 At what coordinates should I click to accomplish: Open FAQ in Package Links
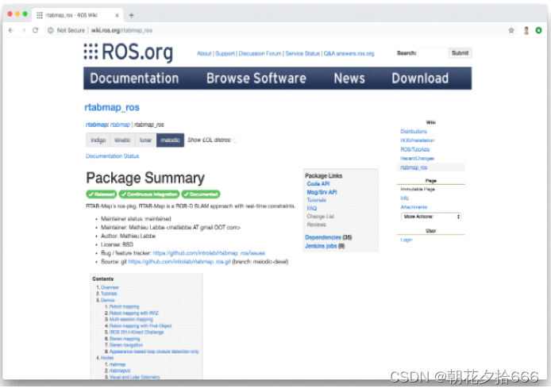click(x=312, y=208)
